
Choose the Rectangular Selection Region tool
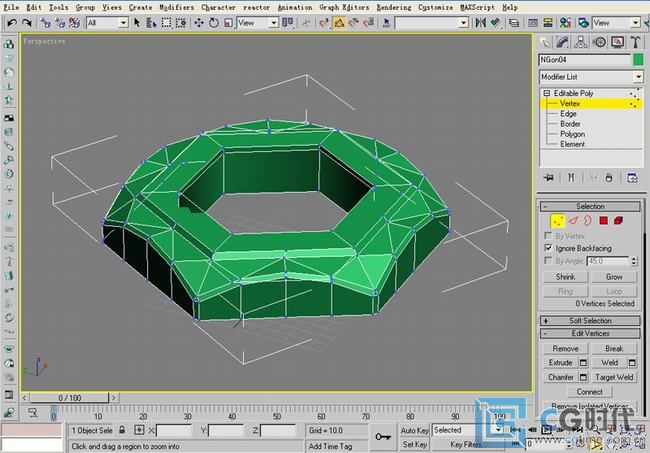(x=166, y=23)
